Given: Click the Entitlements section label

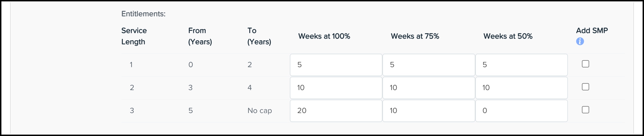Looking at the screenshot, I should tap(143, 14).
